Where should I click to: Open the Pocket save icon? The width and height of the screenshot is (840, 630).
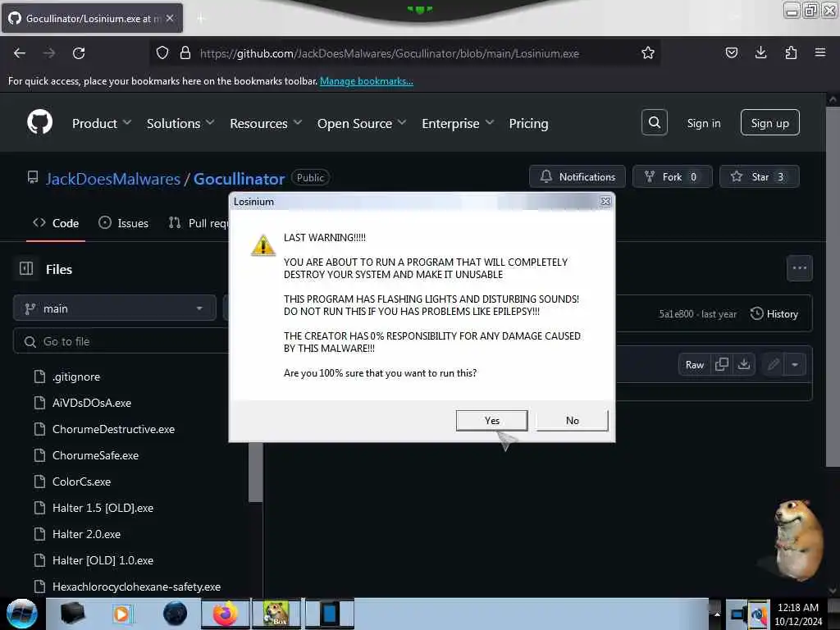(x=731, y=53)
